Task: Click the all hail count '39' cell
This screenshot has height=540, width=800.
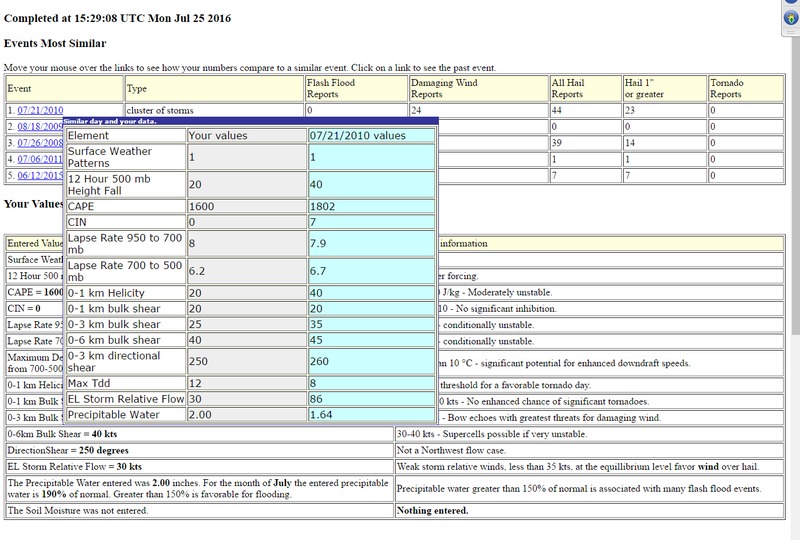Action: click(x=585, y=143)
